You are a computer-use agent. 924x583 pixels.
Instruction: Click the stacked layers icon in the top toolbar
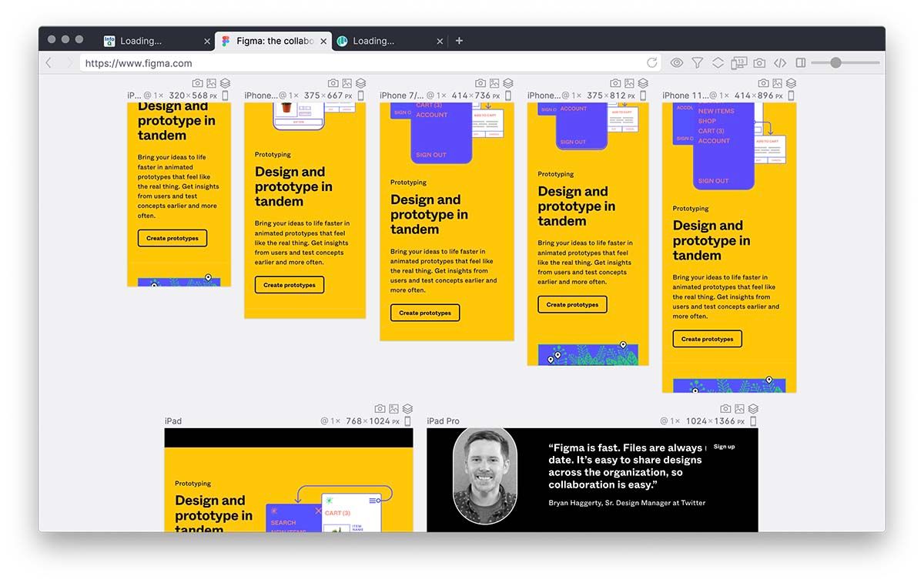pos(718,63)
